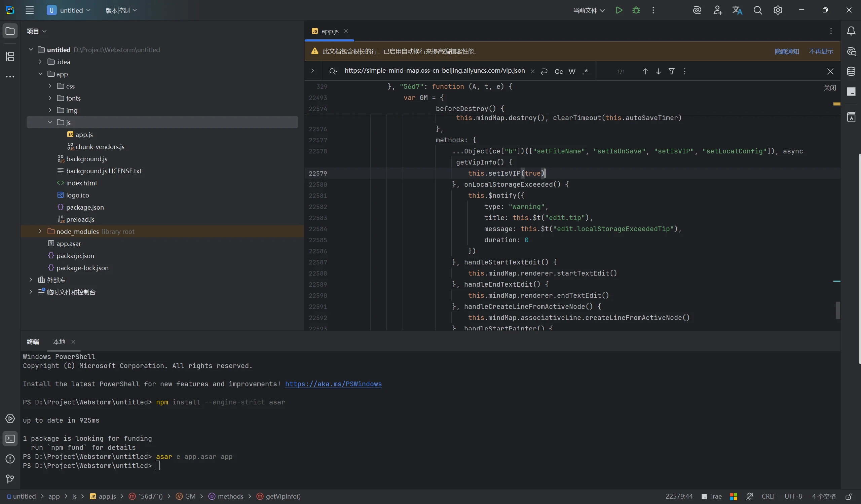This screenshot has width=861, height=504.
Task: Switch to the 本地 terminal tab
Action: [59, 342]
